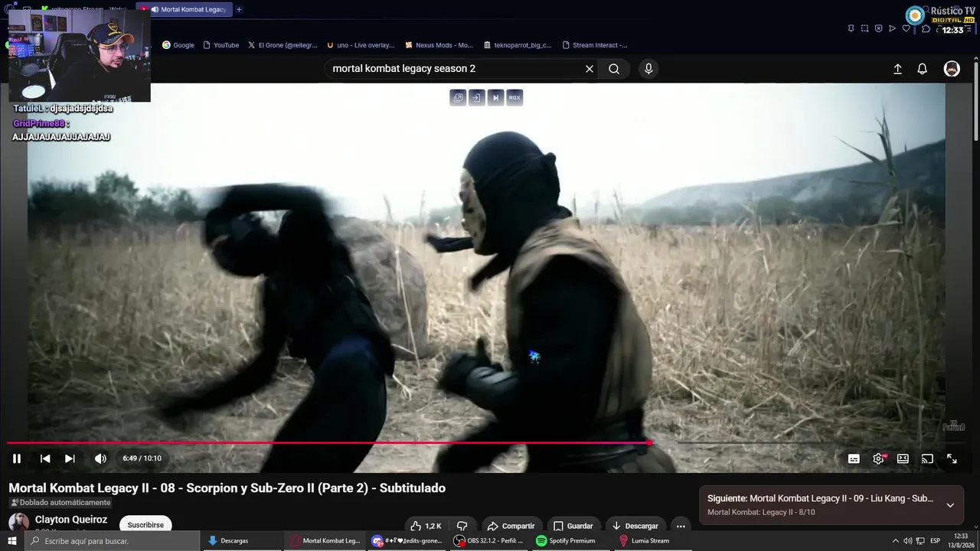Clear the search query with X

(x=590, y=69)
